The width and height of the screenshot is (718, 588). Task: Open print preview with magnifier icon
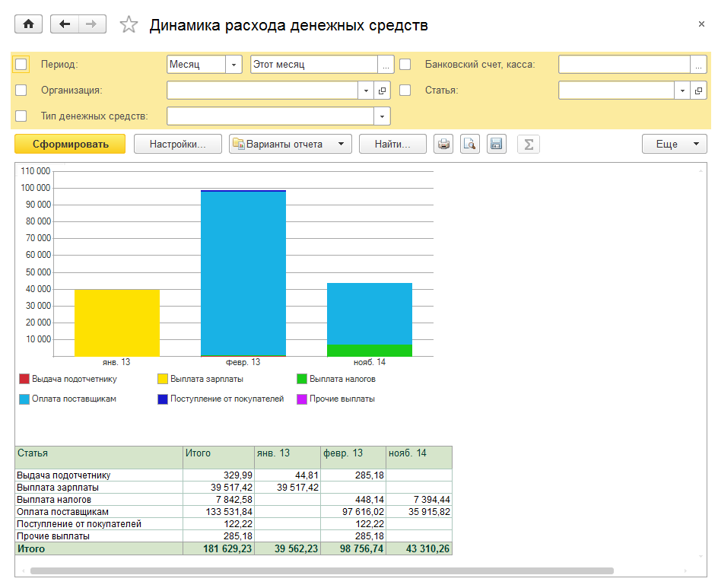click(470, 144)
